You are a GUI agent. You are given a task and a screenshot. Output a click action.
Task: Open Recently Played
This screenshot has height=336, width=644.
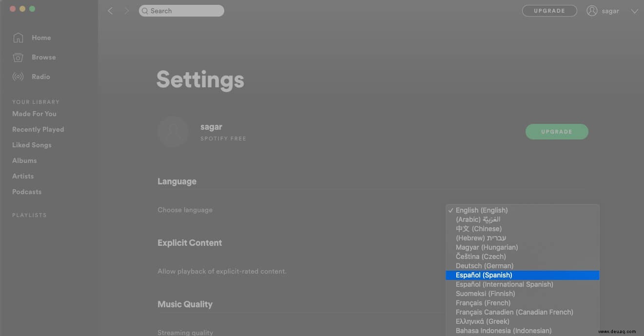[x=38, y=129]
